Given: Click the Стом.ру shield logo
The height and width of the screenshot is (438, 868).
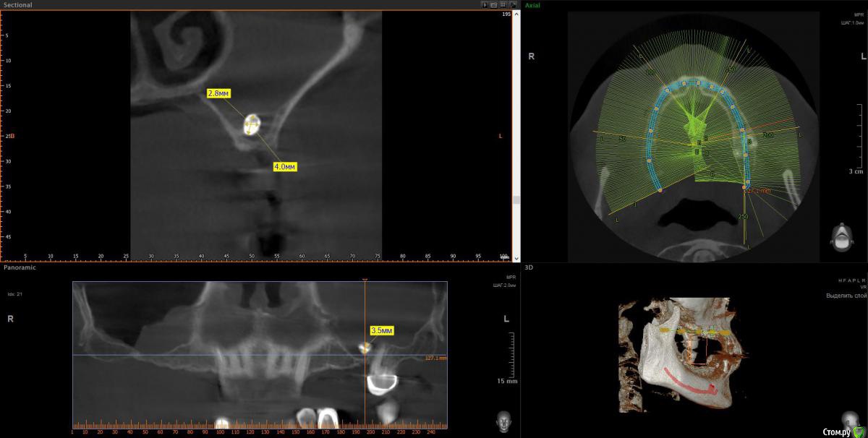Looking at the screenshot, I should 859,431.
